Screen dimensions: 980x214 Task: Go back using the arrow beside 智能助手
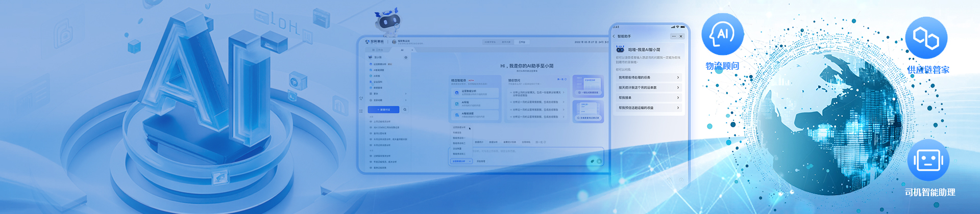click(614, 36)
